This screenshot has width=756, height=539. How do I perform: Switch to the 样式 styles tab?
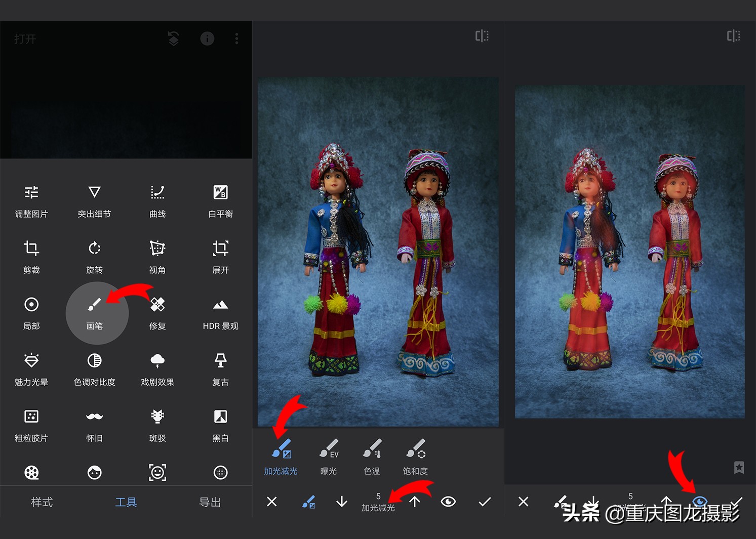(x=42, y=502)
